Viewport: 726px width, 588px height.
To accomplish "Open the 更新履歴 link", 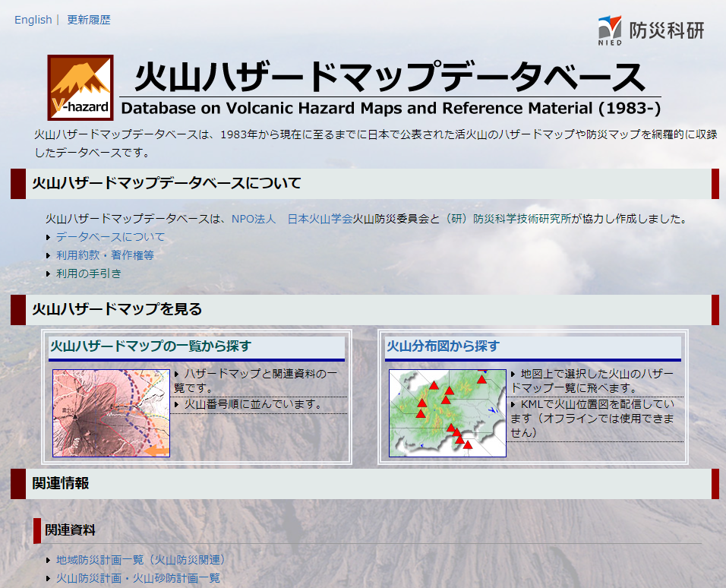I will [89, 20].
